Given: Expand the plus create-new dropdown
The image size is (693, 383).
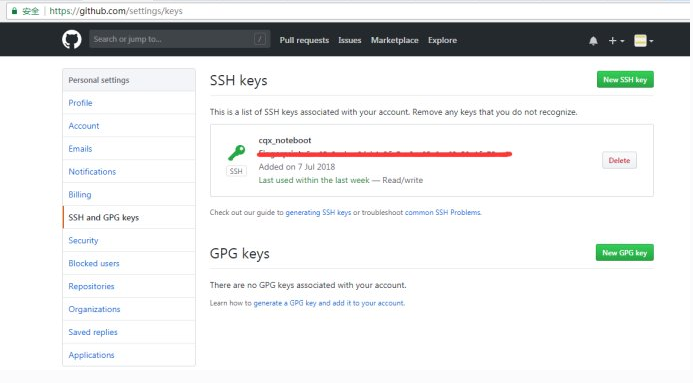Looking at the screenshot, I should click(x=616, y=41).
